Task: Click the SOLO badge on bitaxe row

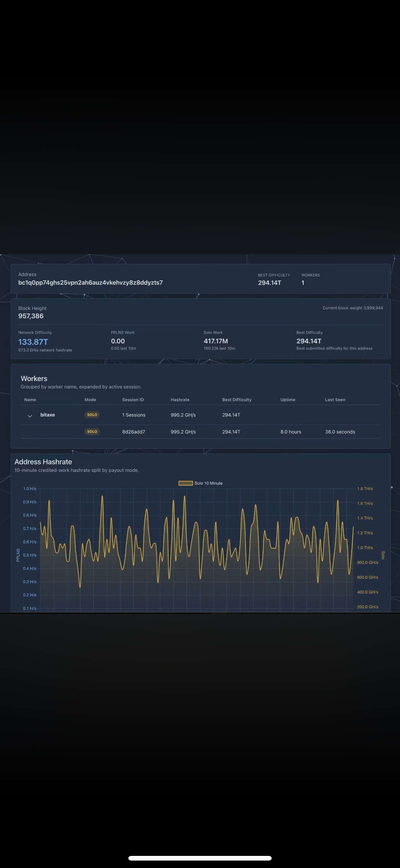Action: click(92, 415)
